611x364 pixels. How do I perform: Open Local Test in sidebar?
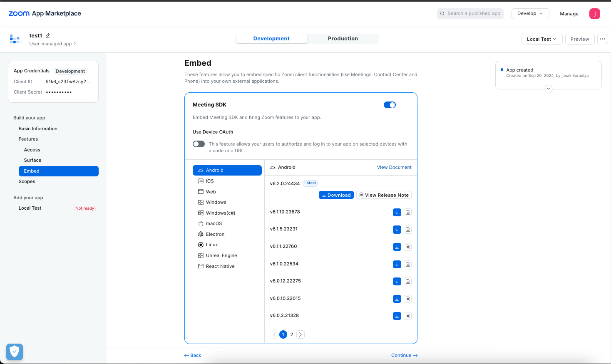pos(30,208)
